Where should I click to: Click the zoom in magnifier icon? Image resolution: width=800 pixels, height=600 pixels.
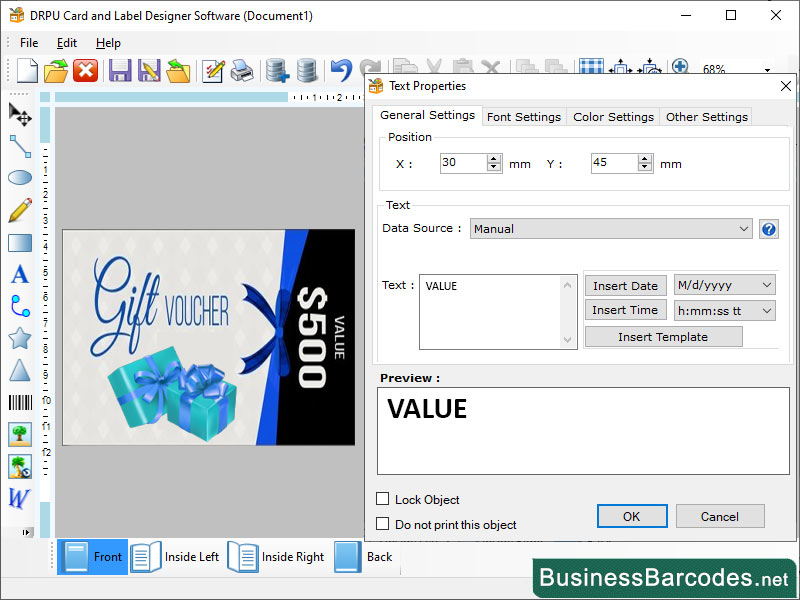(x=680, y=66)
